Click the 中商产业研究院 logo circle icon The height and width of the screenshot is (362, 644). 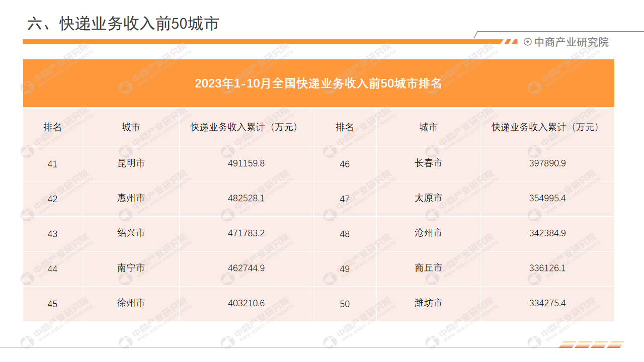click(x=527, y=42)
